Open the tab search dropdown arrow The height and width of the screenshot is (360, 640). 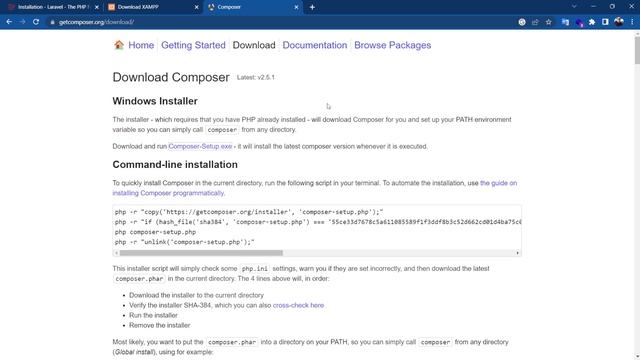point(574,7)
